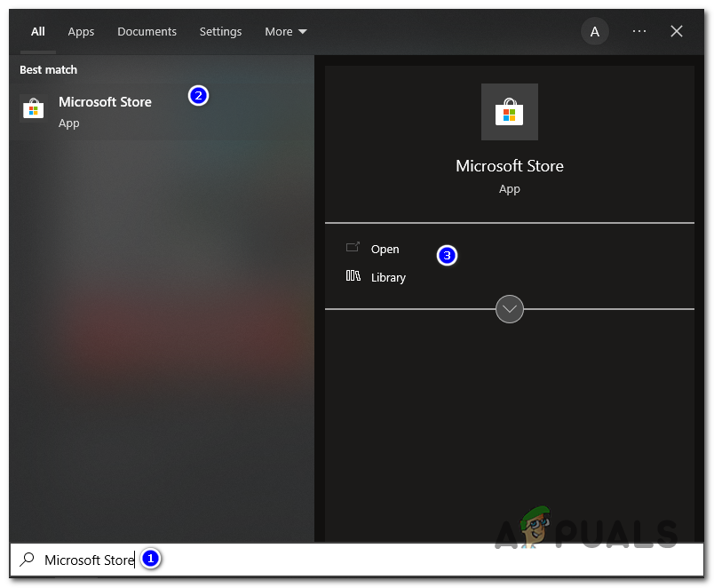The width and height of the screenshot is (714, 588).
Task: Stay on the All results tab
Action: [37, 31]
